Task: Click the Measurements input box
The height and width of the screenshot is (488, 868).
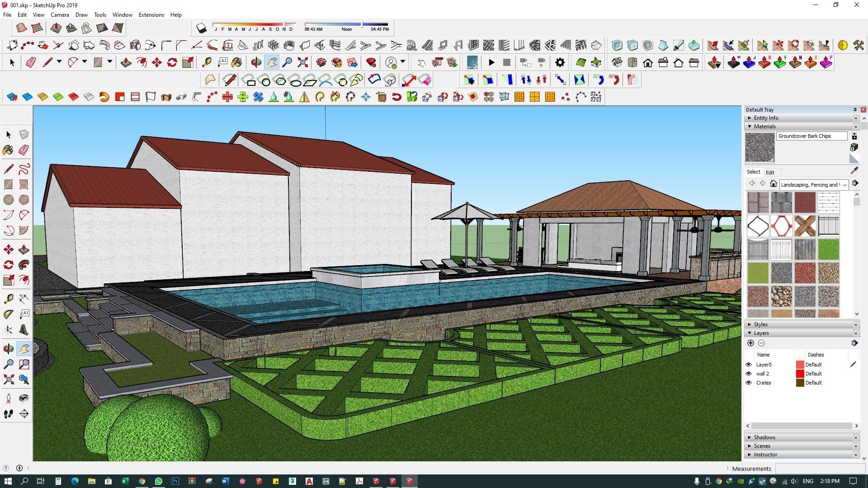Action: tap(820, 469)
